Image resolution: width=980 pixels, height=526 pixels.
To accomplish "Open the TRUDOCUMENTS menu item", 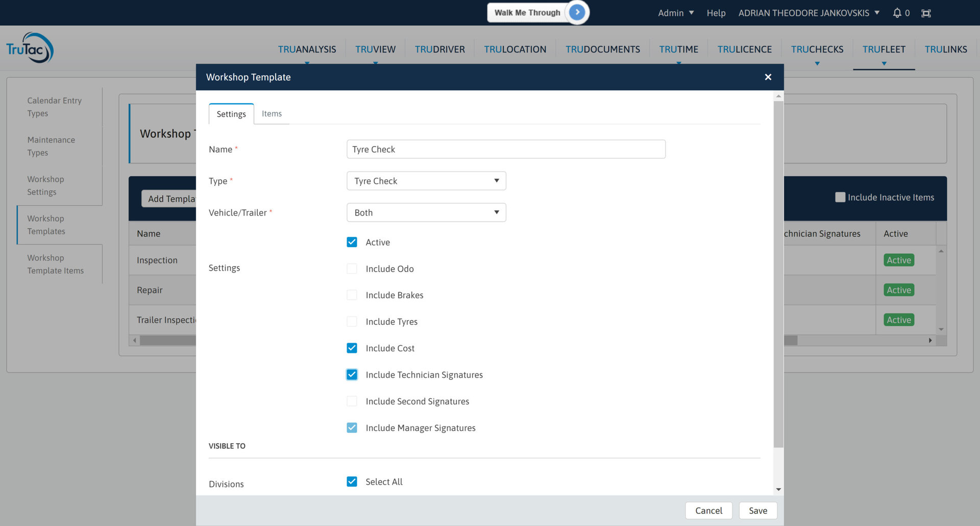I will tap(602, 49).
